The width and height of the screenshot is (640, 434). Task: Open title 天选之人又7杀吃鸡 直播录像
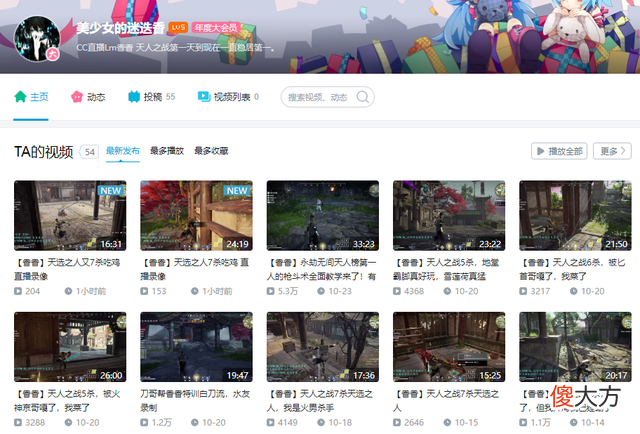pos(67,269)
